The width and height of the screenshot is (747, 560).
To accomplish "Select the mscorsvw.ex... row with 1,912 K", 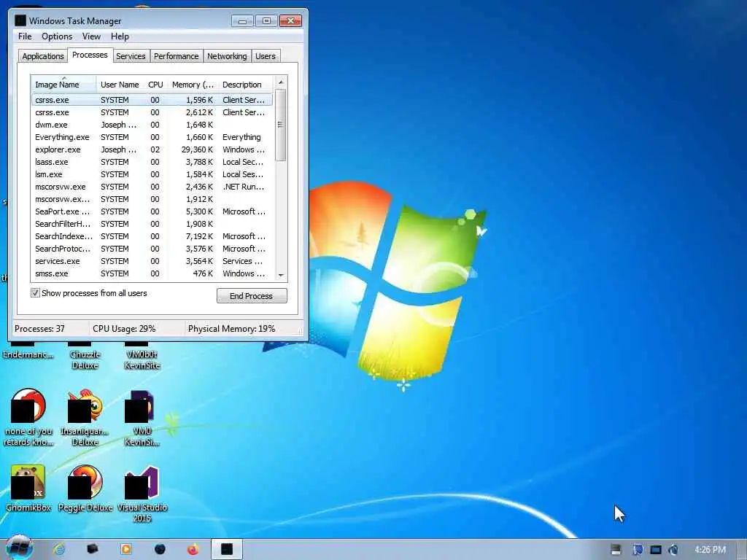I will pos(152,199).
